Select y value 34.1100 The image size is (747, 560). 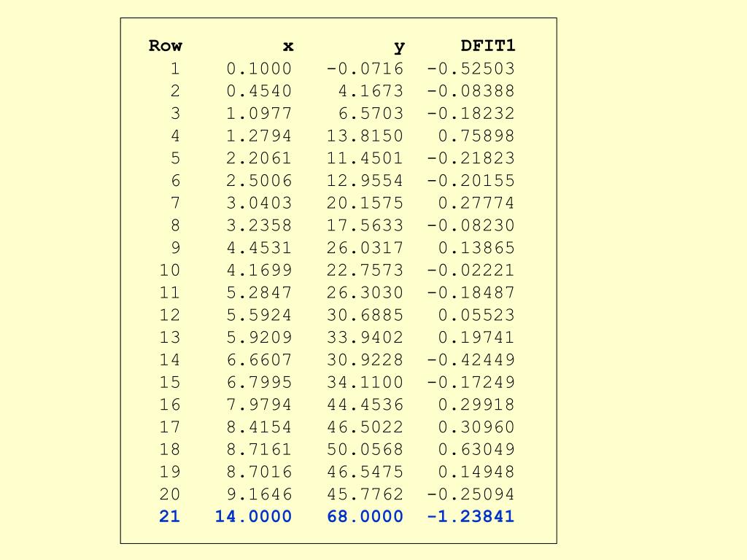click(x=365, y=382)
